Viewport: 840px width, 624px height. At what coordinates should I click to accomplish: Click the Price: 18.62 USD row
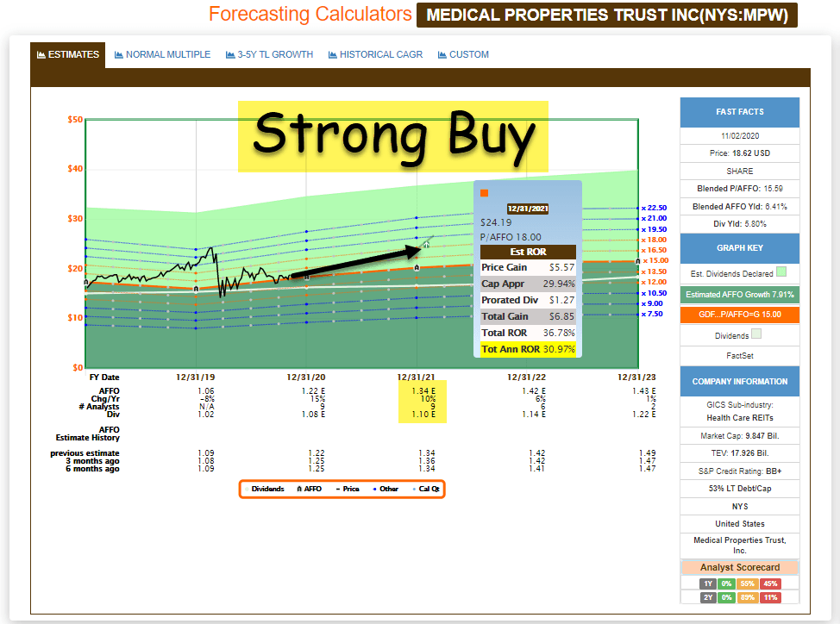point(740,153)
